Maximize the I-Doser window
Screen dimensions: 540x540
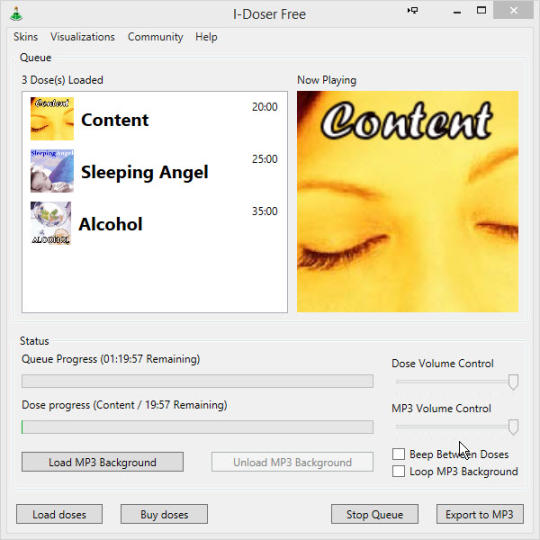[481, 10]
